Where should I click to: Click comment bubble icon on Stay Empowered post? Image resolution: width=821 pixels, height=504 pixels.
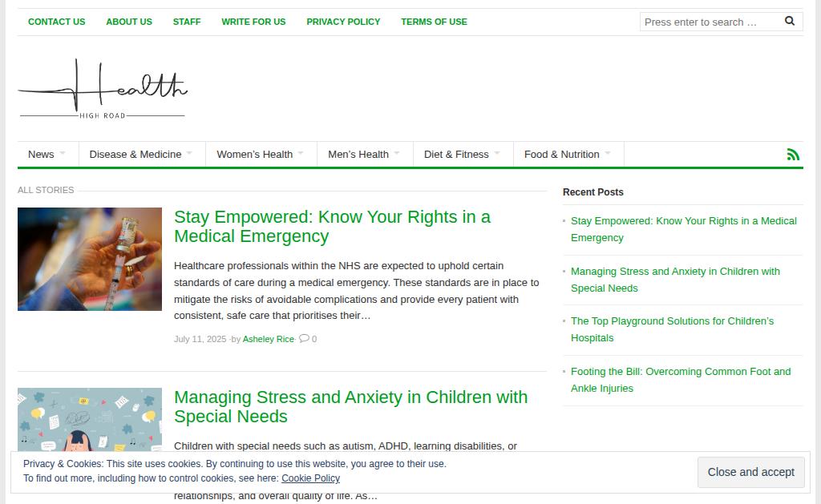pyautogui.click(x=304, y=338)
